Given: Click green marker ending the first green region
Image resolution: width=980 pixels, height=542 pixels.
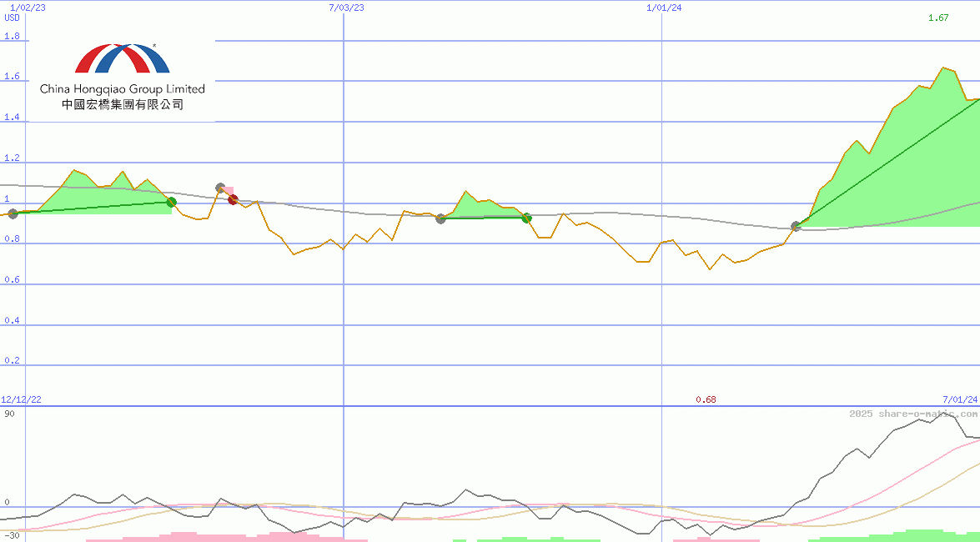Looking at the screenshot, I should pyautogui.click(x=172, y=202).
